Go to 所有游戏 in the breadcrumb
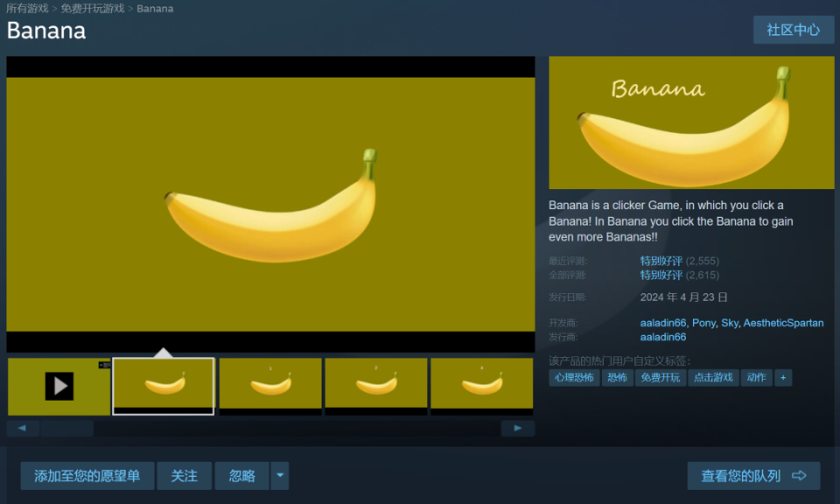This screenshot has width=840, height=504. tap(27, 9)
